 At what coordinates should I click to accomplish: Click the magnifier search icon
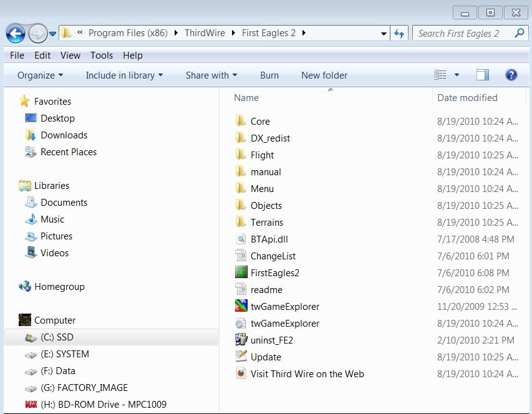[520, 33]
